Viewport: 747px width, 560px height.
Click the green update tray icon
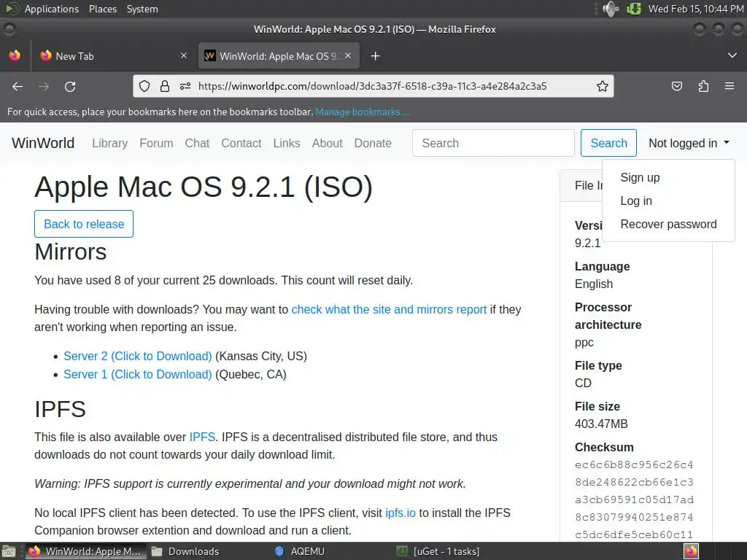(x=634, y=9)
